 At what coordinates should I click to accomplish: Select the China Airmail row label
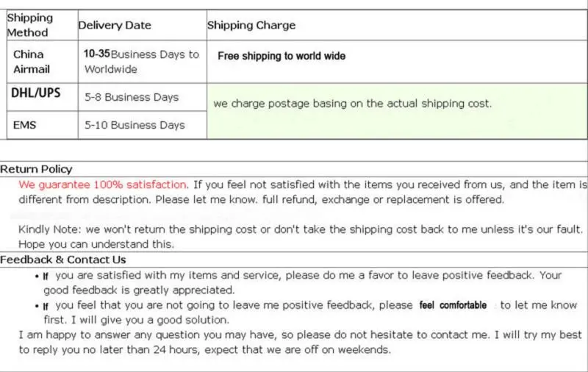click(43, 62)
